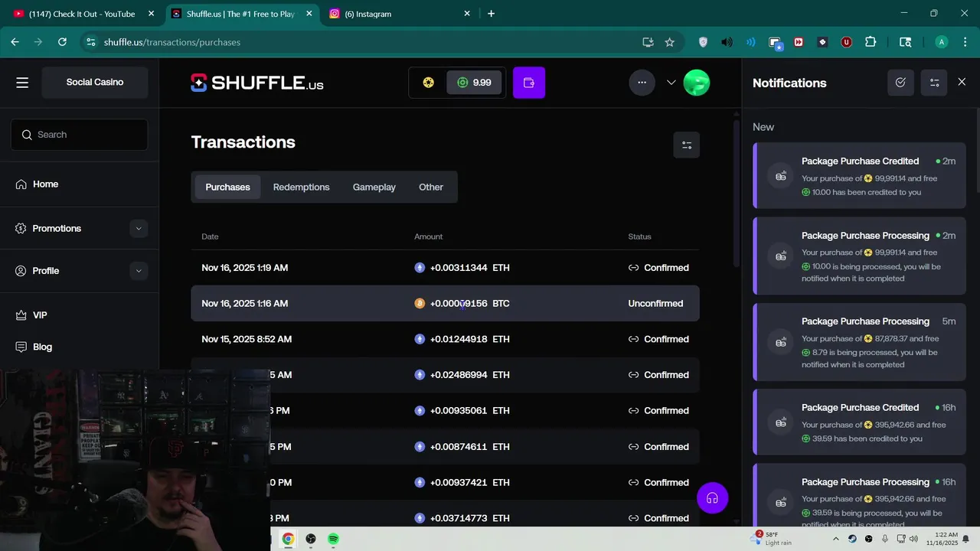Expand the Profile chevron
The width and height of the screenshot is (980, 551).
point(139,271)
